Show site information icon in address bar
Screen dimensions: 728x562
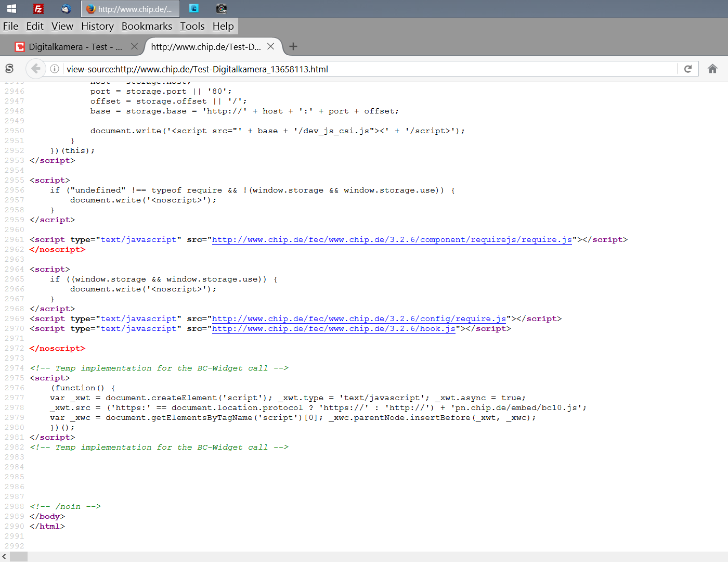click(x=55, y=69)
